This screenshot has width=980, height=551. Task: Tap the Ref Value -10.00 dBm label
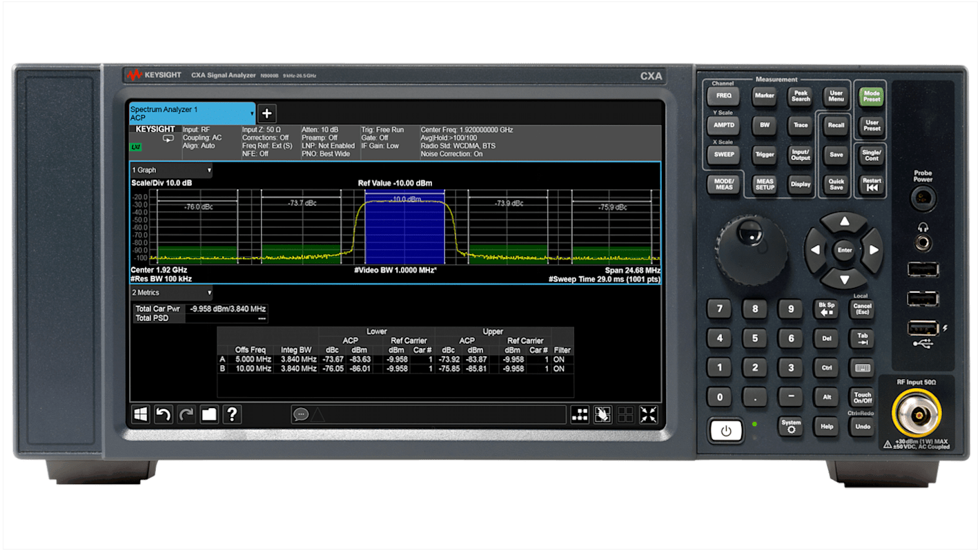click(x=395, y=183)
